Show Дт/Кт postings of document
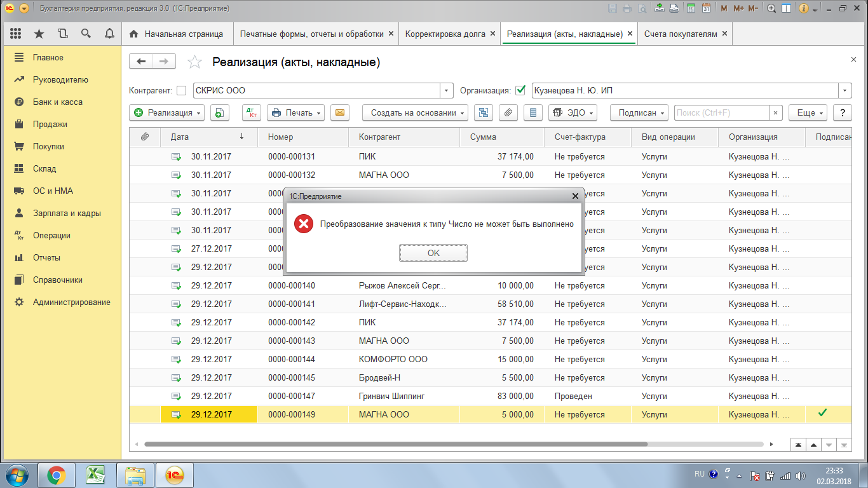Viewport: 868px width, 488px height. click(x=252, y=112)
